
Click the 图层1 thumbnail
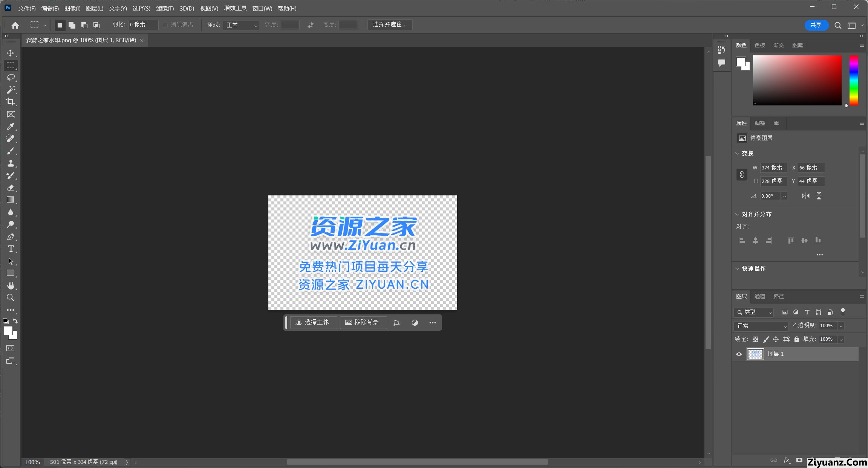coord(755,353)
